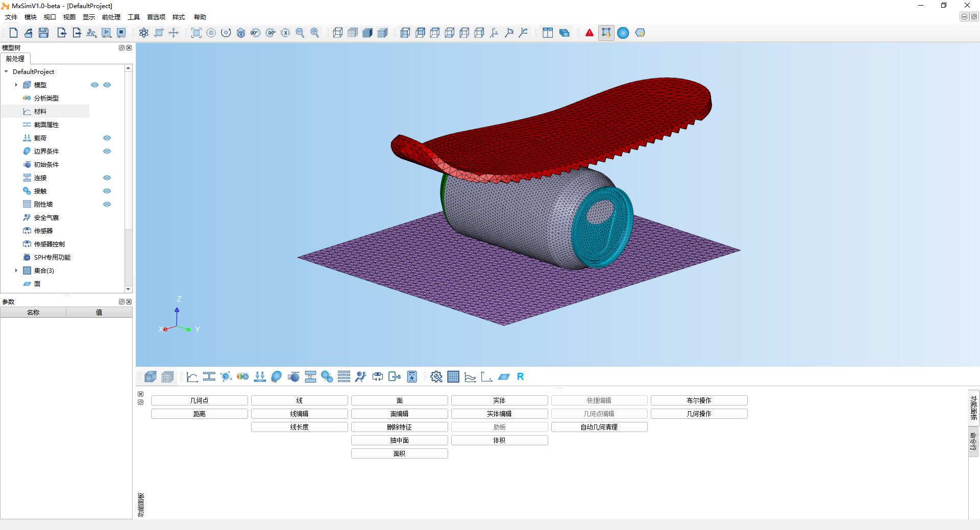Click the rotate about X axis icon

[285, 33]
